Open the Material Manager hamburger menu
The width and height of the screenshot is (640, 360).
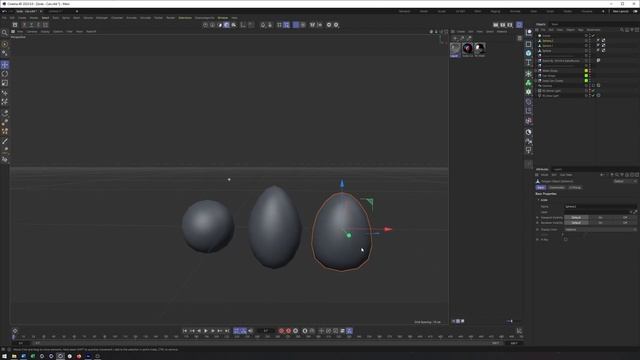point(453,31)
